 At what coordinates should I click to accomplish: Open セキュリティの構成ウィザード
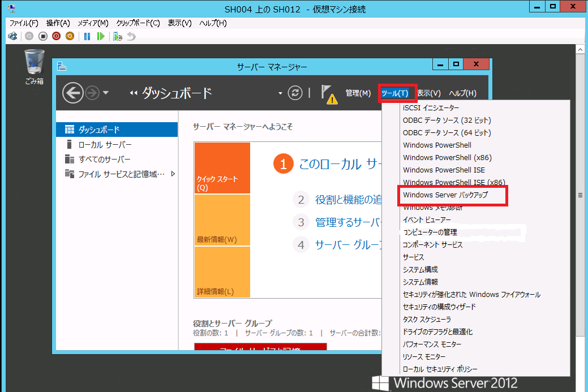(x=439, y=307)
